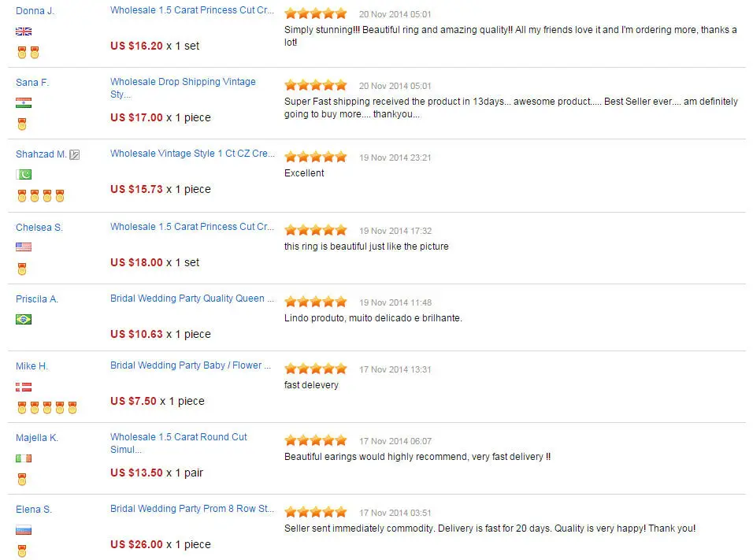Click the UK flag under Donna J.
Image resolution: width=753 pixels, height=560 pixels.
point(24,32)
